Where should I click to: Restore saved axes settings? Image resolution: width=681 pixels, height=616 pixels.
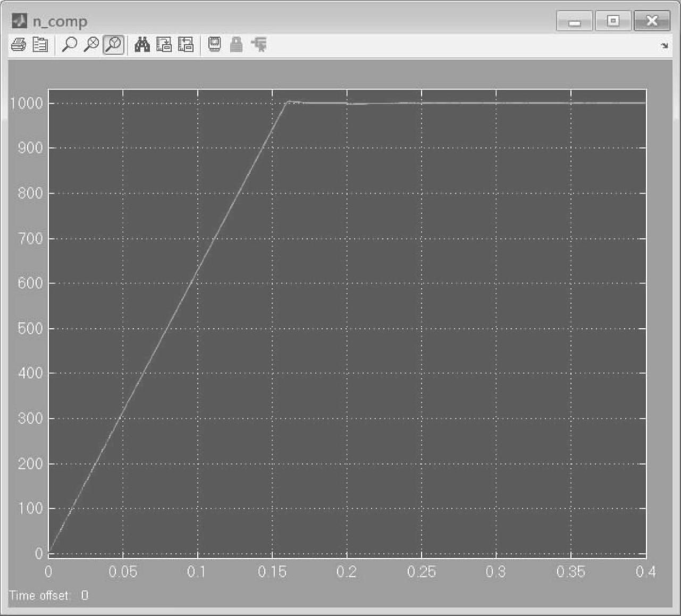(186, 45)
